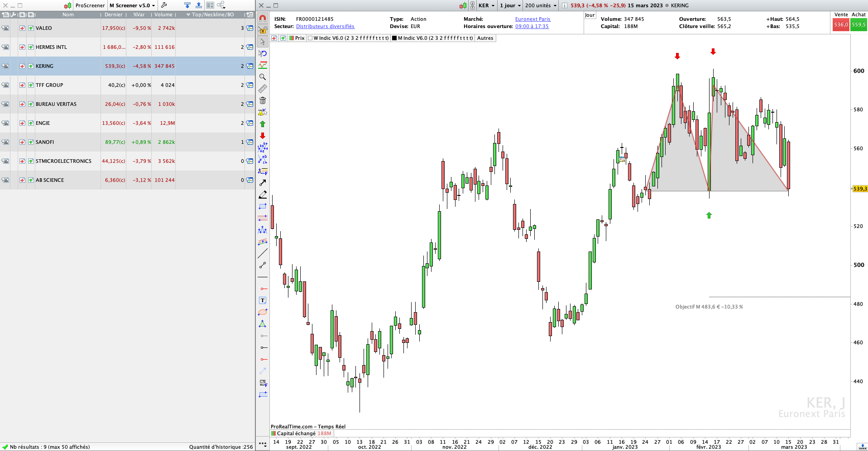This screenshot has width=868, height=451.
Task: Select the arrow pointer tool
Action: click(263, 42)
